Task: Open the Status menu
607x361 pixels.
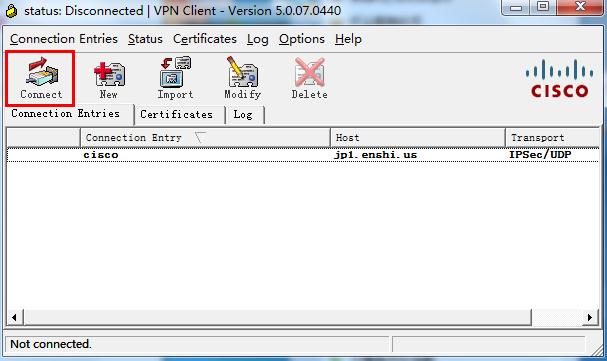Action: (x=145, y=39)
